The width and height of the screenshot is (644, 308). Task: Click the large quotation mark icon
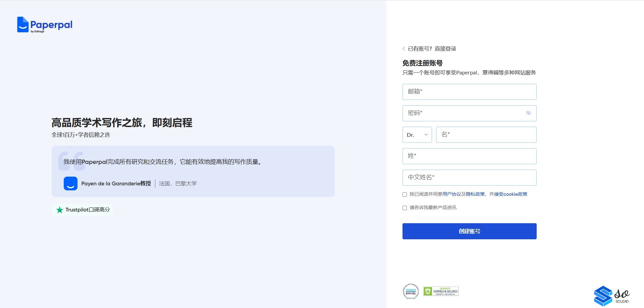70,161
